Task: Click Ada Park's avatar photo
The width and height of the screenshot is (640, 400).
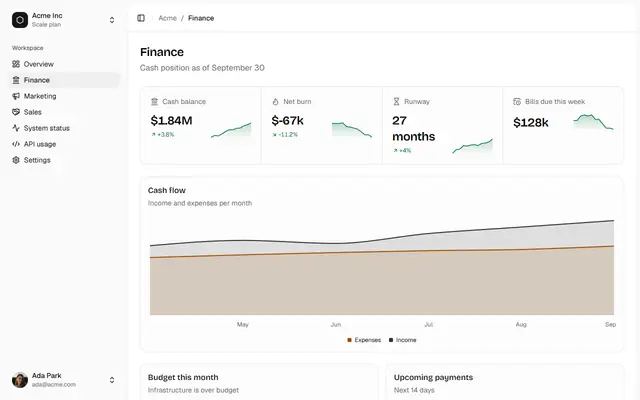Action: coord(20,380)
